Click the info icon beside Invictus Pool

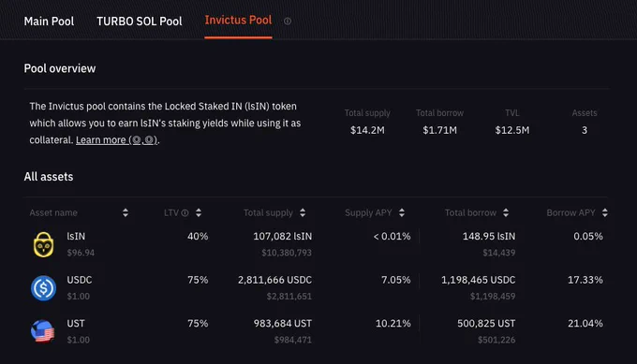[288, 22]
